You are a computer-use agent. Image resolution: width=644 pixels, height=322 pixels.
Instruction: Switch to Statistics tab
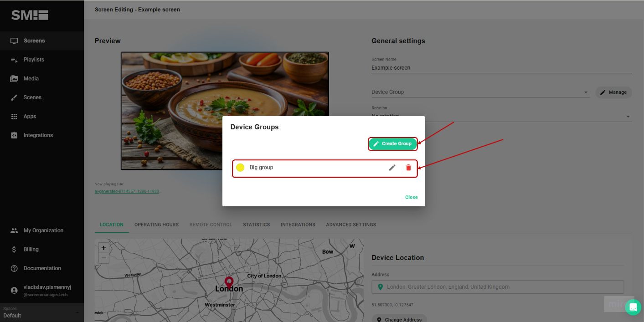[256, 225]
